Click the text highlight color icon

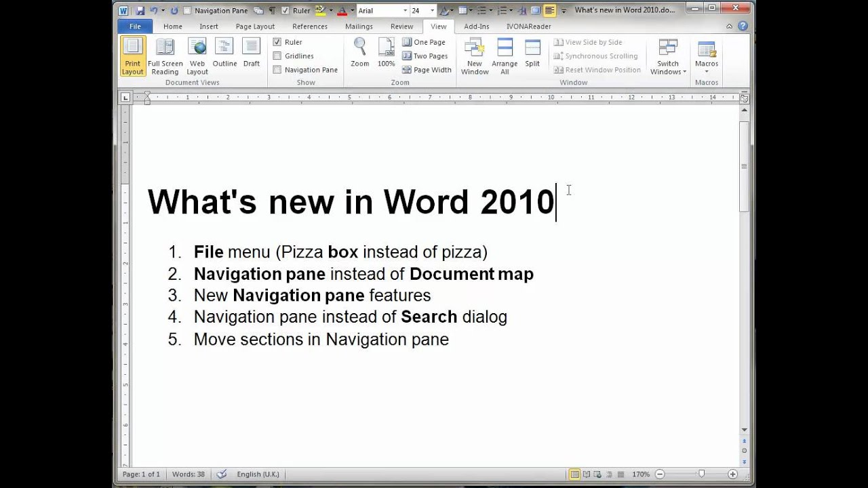click(x=319, y=11)
